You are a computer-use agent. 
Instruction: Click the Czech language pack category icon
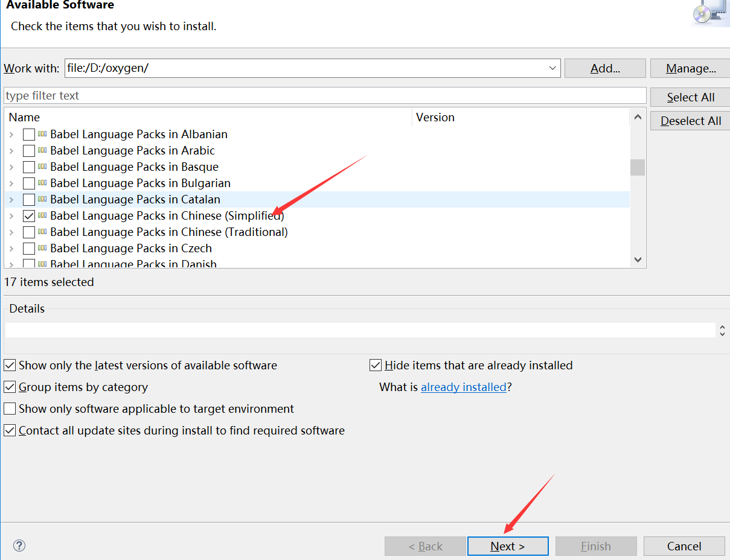[x=42, y=248]
